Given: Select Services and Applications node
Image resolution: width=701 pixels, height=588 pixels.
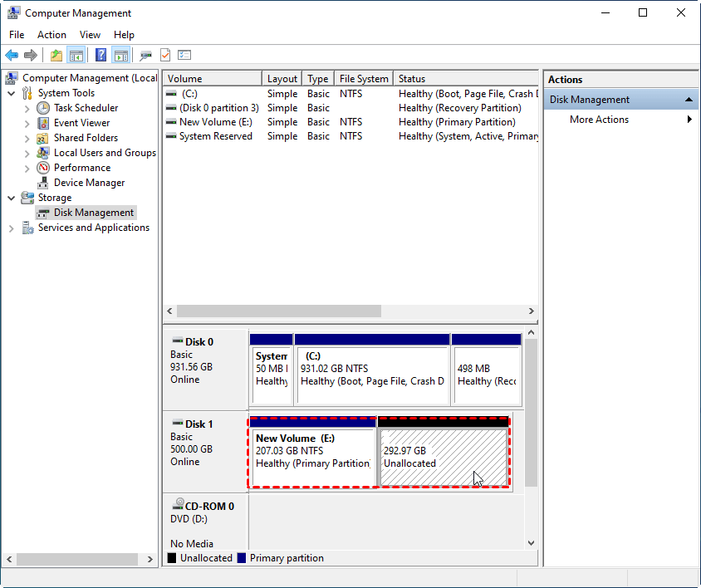Looking at the screenshot, I should 93,228.
